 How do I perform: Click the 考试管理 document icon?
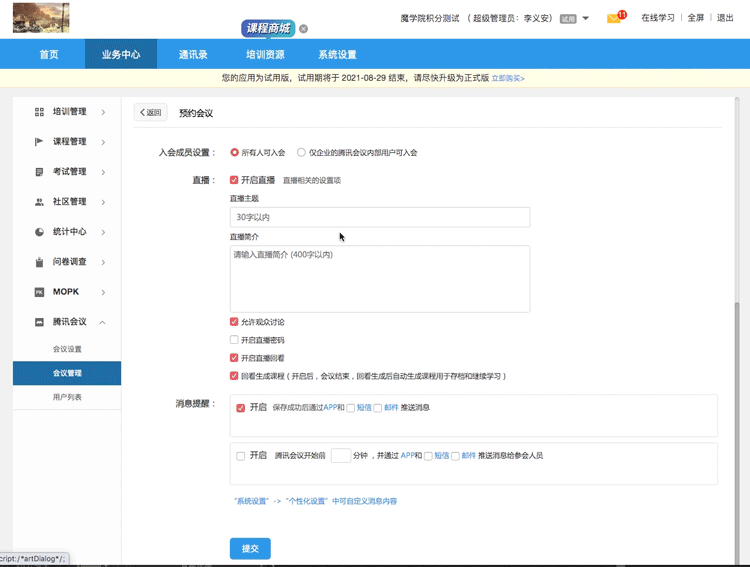[39, 172]
